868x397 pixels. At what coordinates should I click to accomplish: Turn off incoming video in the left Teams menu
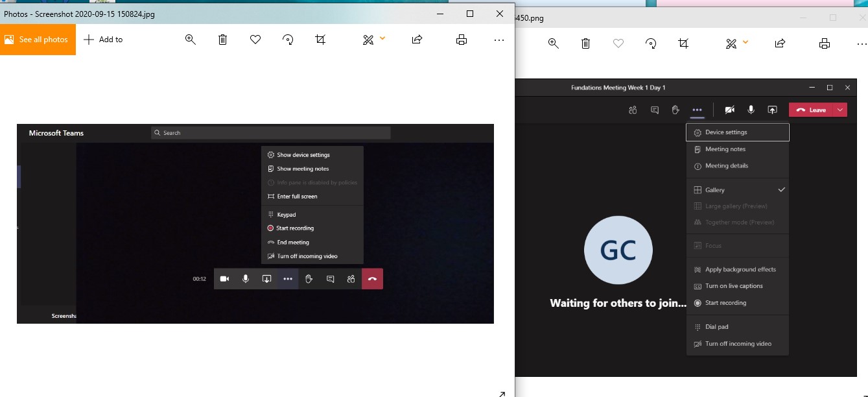pyautogui.click(x=312, y=256)
